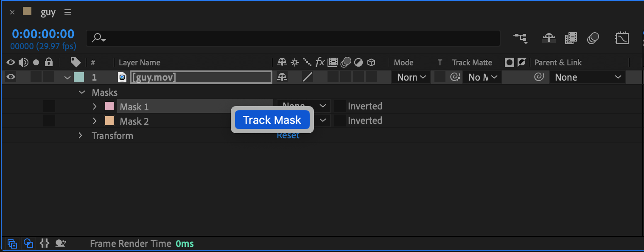Toggle In/Out/Duration/Stretch panes icon
Viewport: 644px width, 252px height.
(x=44, y=244)
